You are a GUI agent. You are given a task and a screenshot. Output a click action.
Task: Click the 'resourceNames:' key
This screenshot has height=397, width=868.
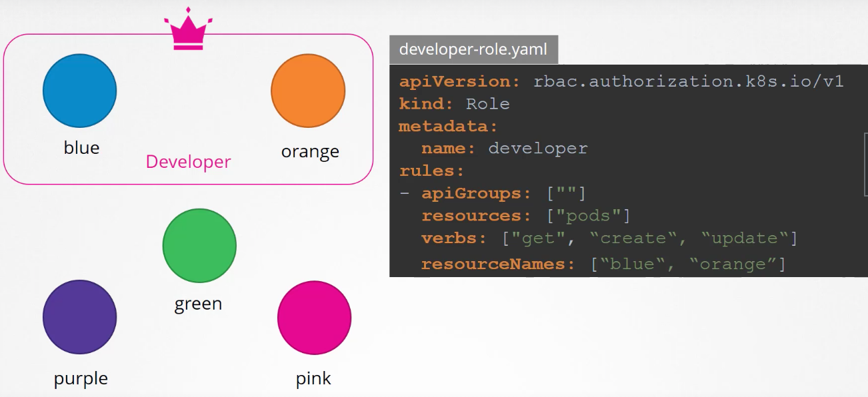pos(498,264)
